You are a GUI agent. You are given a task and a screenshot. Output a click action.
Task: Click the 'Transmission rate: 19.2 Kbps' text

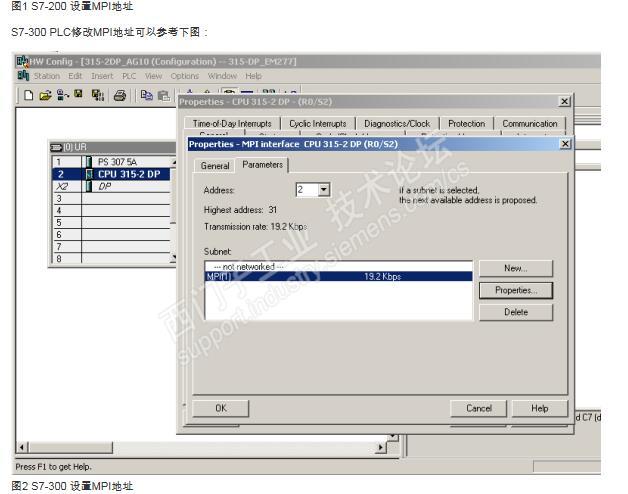click(255, 226)
